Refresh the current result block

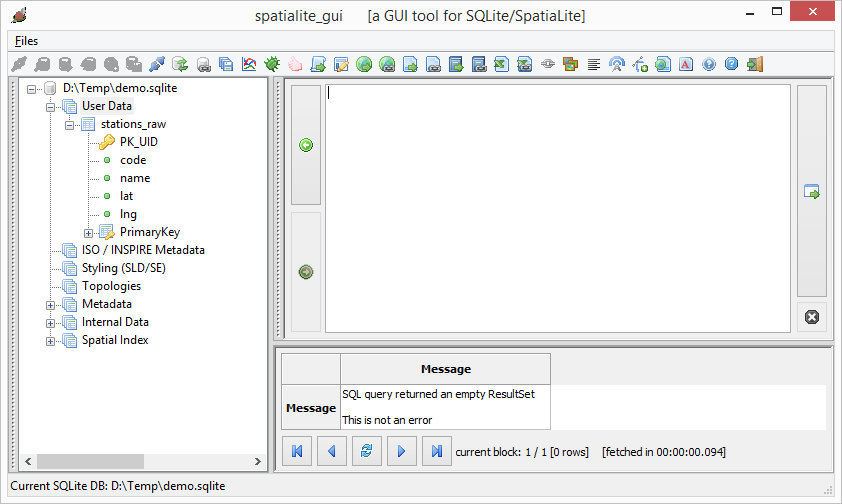[x=367, y=451]
